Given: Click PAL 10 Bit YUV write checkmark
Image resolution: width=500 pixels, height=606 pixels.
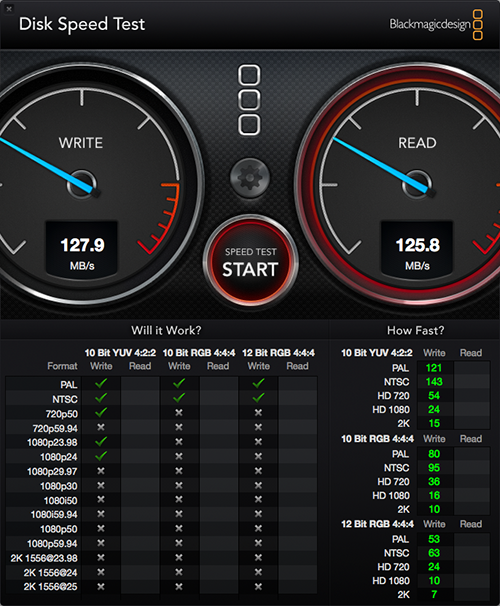Looking at the screenshot, I should [101, 383].
